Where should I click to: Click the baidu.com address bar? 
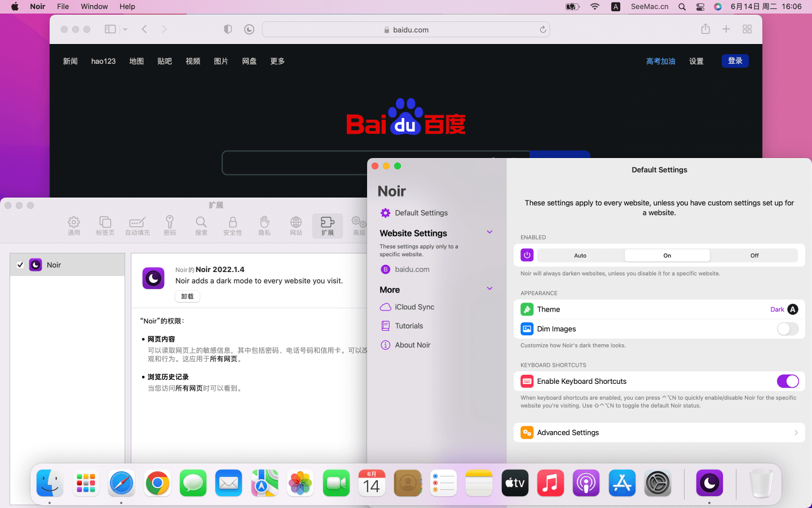tap(406, 29)
